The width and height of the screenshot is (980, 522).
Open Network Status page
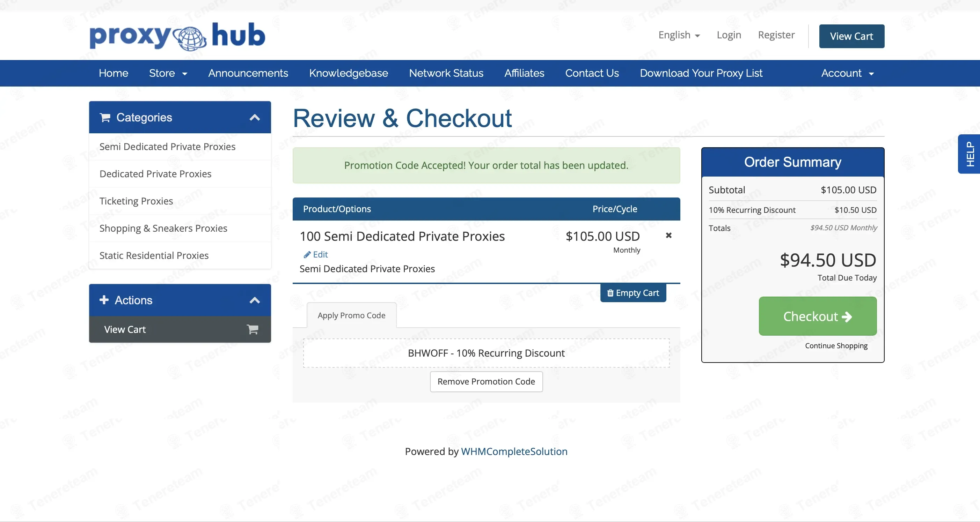(x=446, y=73)
